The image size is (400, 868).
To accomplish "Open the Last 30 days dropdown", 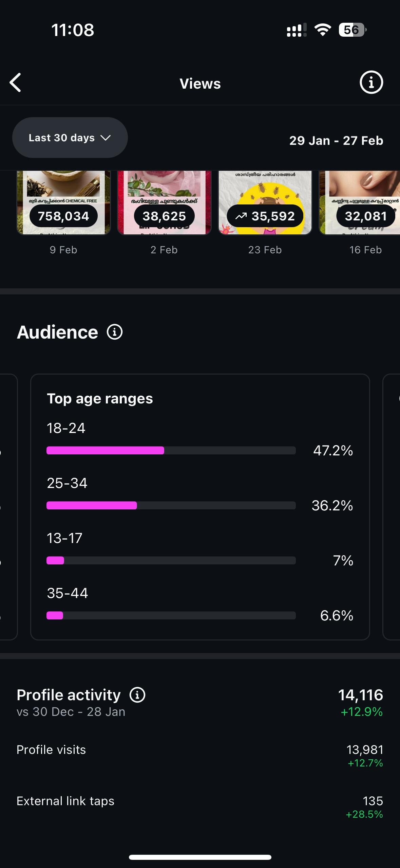I will pos(70,138).
